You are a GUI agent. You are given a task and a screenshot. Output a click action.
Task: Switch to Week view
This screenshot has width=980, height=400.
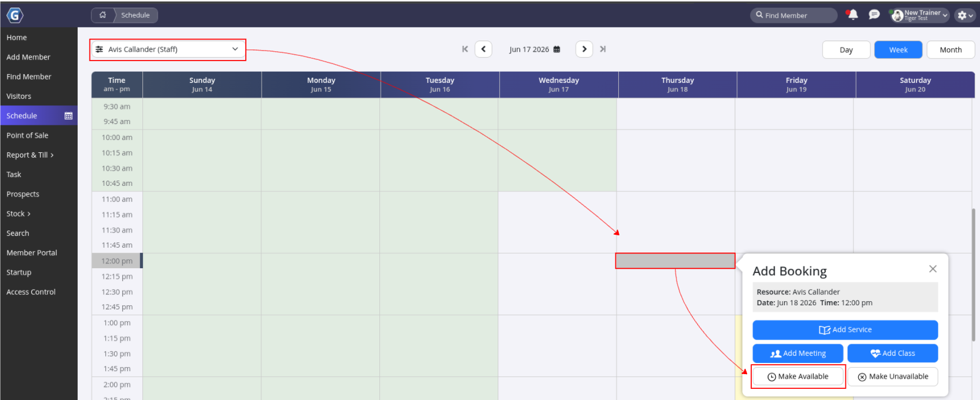898,50
